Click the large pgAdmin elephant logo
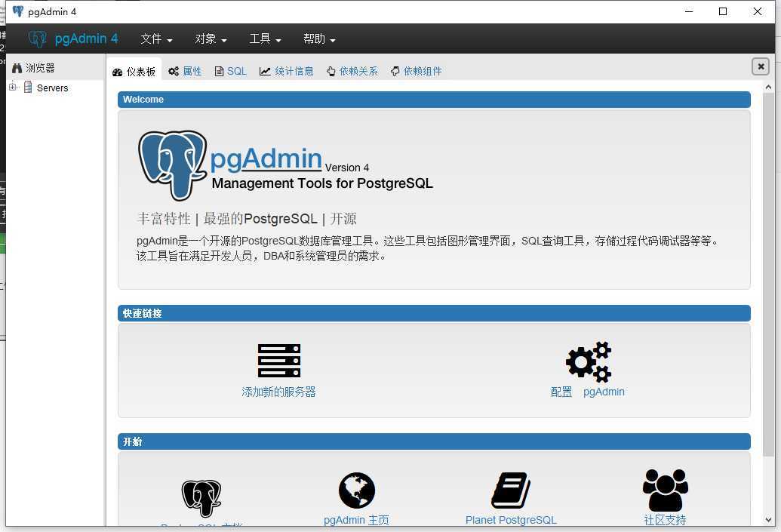This screenshot has width=781, height=532. pos(172,165)
